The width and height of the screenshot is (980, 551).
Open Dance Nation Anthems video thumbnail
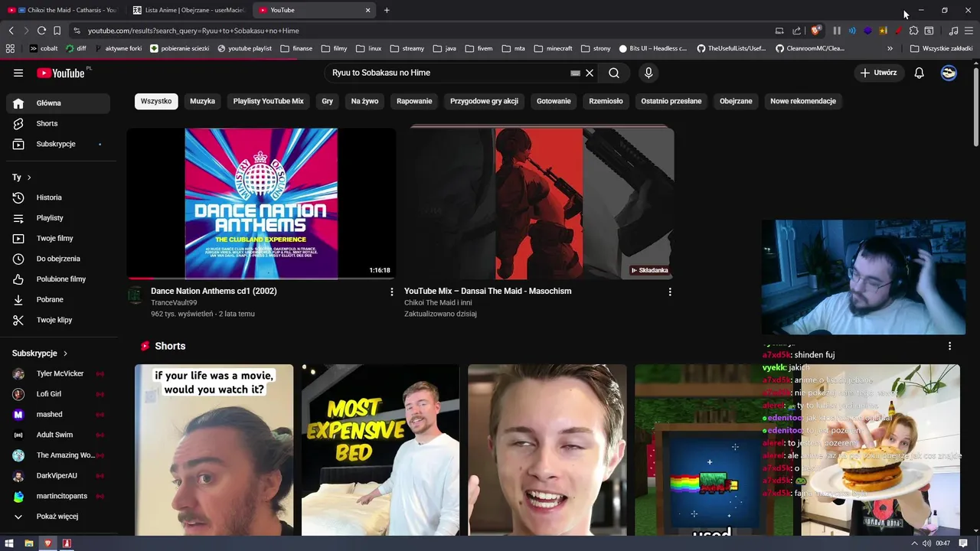pyautogui.click(x=261, y=203)
